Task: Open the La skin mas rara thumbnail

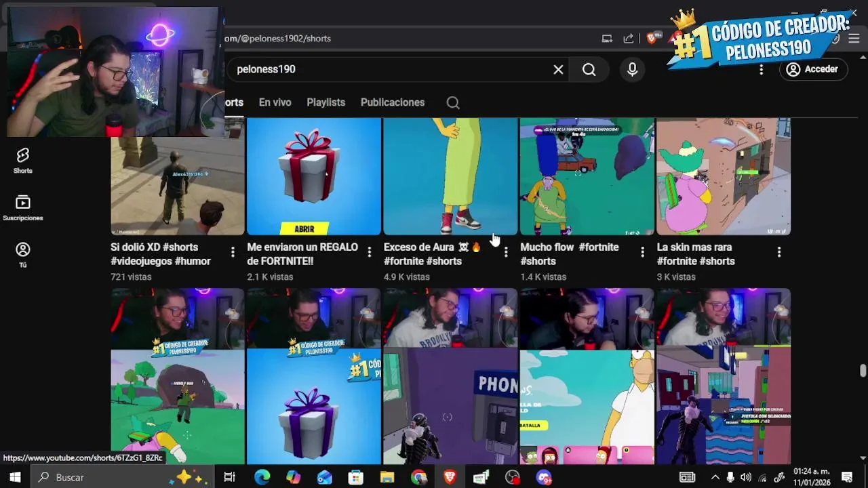Action: point(724,176)
